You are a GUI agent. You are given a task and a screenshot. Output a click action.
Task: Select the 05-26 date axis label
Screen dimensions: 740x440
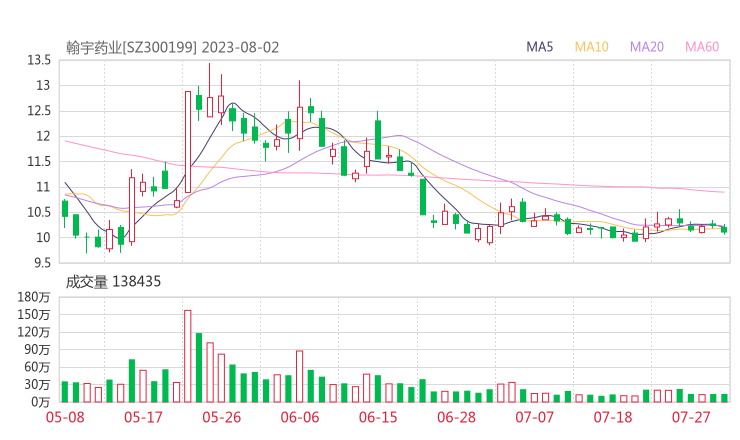coord(222,417)
